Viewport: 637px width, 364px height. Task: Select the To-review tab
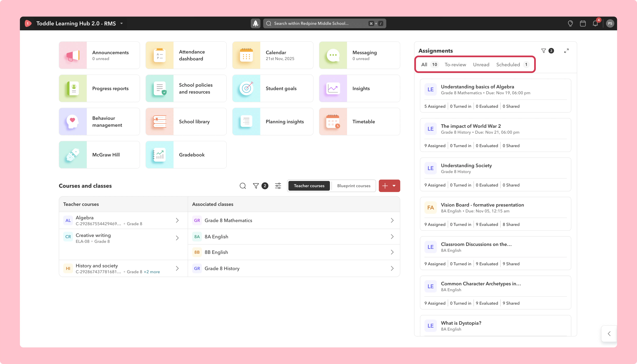pos(455,64)
